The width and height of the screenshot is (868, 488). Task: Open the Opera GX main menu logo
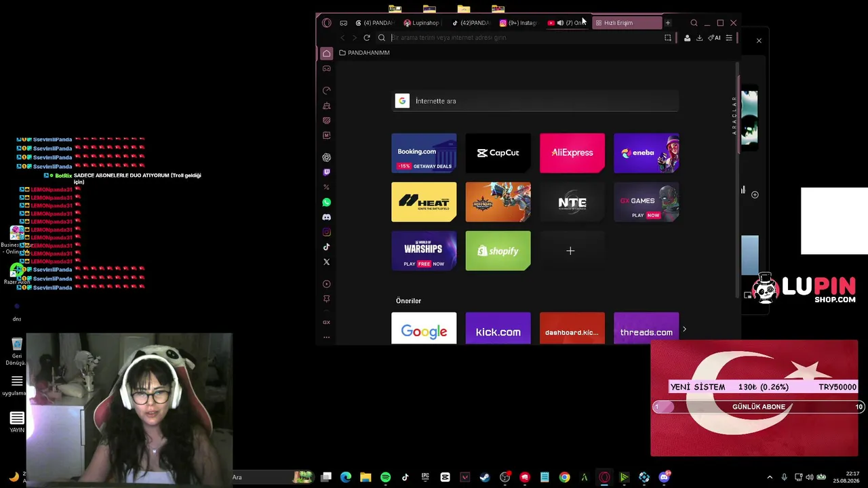pos(327,23)
